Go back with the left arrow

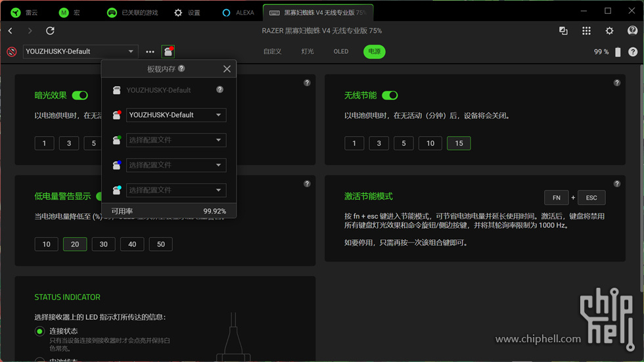[11, 31]
